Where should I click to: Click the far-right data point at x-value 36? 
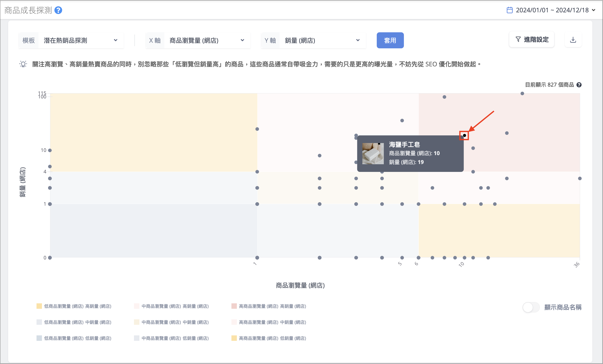pos(580,179)
